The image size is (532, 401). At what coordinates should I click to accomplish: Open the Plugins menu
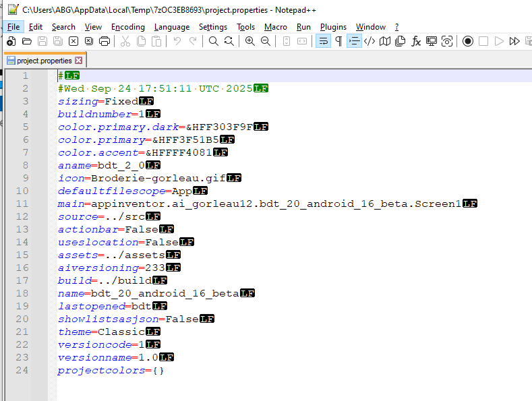click(x=333, y=27)
